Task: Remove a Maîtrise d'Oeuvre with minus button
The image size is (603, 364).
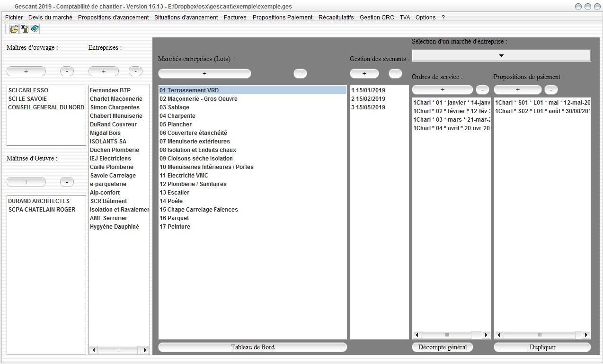Action: tap(67, 182)
